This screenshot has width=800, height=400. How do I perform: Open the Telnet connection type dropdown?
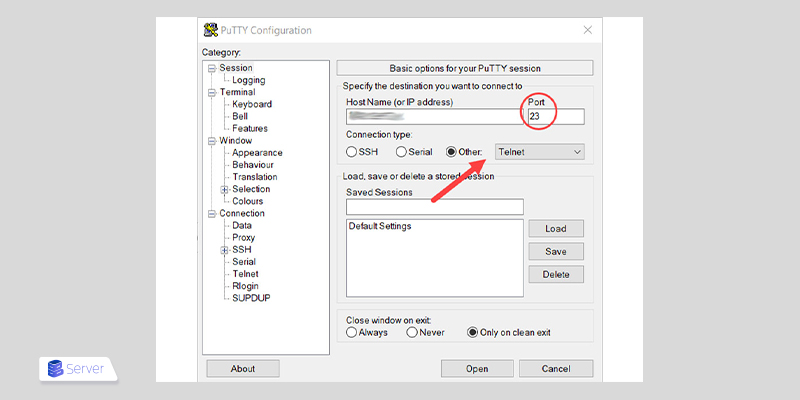[540, 152]
